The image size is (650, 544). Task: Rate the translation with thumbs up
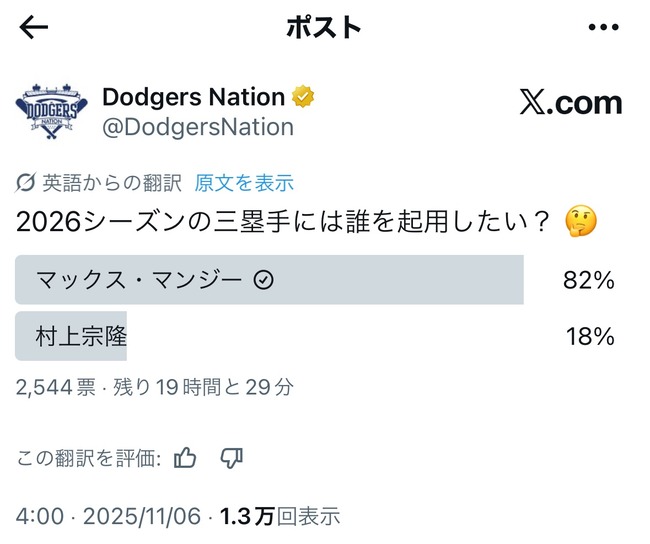click(x=186, y=458)
